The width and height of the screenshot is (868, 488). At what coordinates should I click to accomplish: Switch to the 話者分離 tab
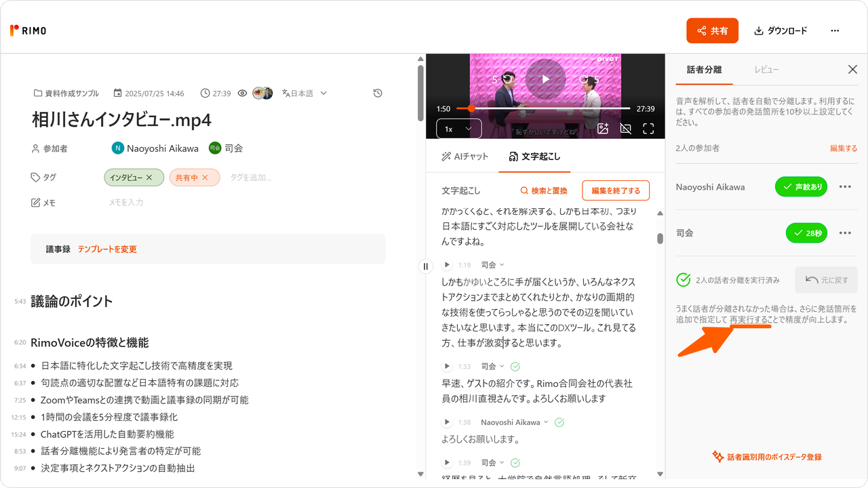pos(704,70)
